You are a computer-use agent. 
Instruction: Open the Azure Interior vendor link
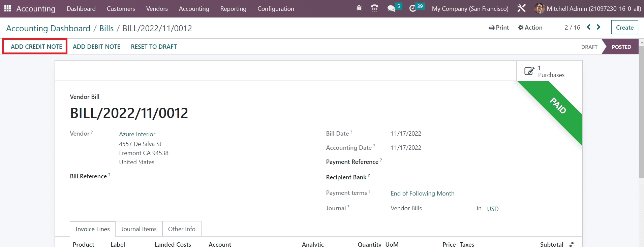tap(137, 134)
